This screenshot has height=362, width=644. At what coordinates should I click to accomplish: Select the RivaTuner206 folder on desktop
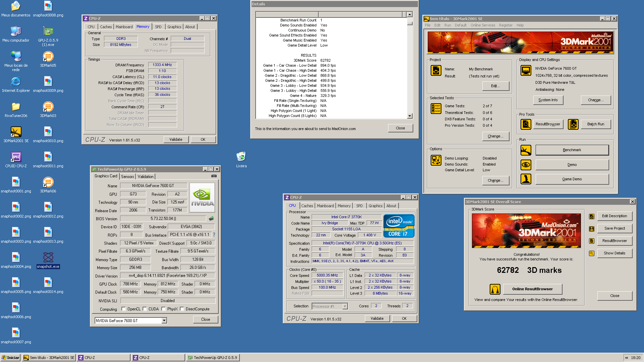(16, 109)
